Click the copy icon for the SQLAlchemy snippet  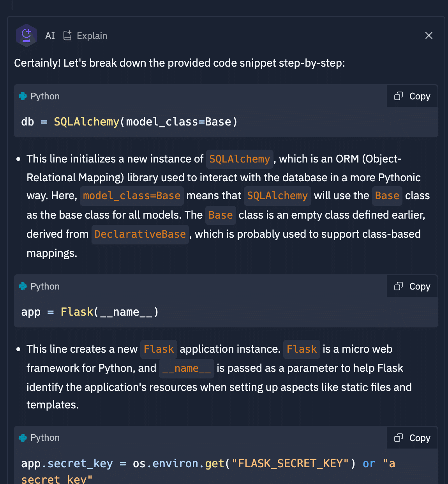click(399, 96)
